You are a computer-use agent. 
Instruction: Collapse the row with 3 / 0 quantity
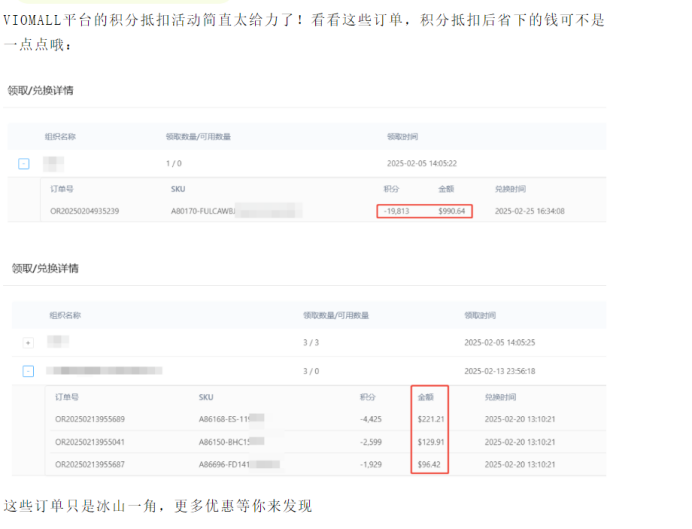[28, 371]
